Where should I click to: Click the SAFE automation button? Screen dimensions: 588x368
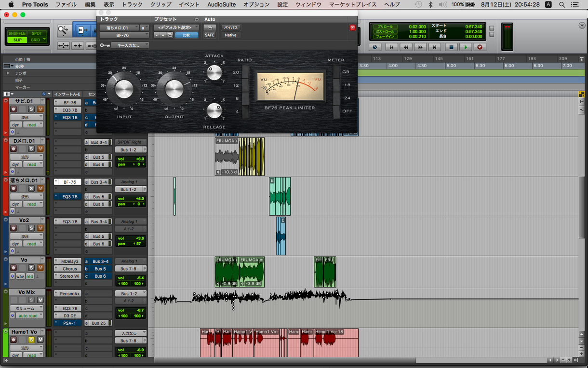coord(210,35)
